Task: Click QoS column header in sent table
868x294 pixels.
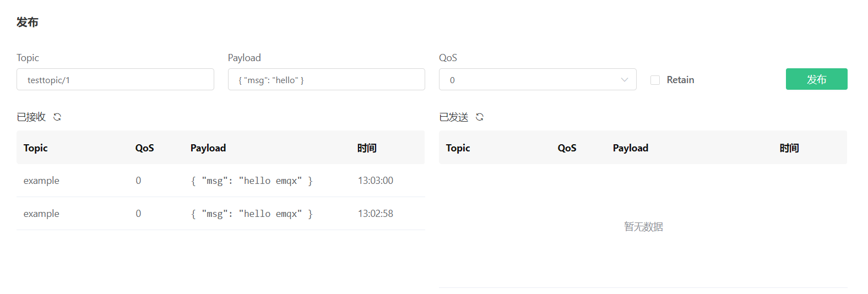Action: pos(567,148)
